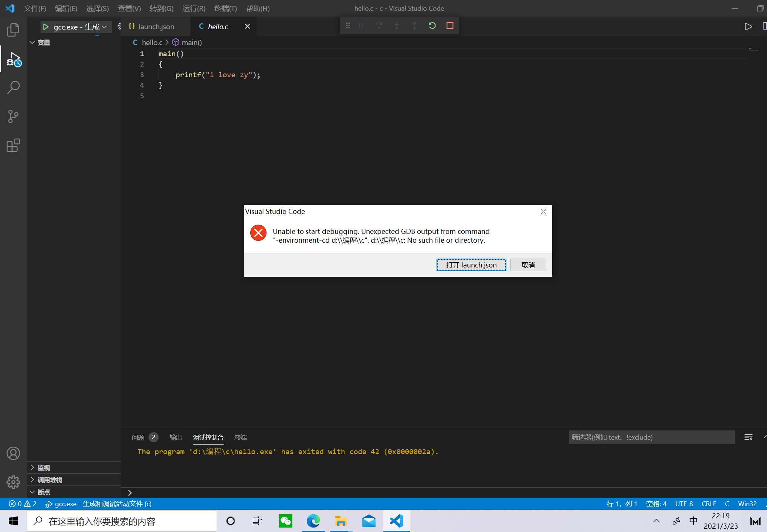Change indentation via 空格: 4

coord(656,504)
